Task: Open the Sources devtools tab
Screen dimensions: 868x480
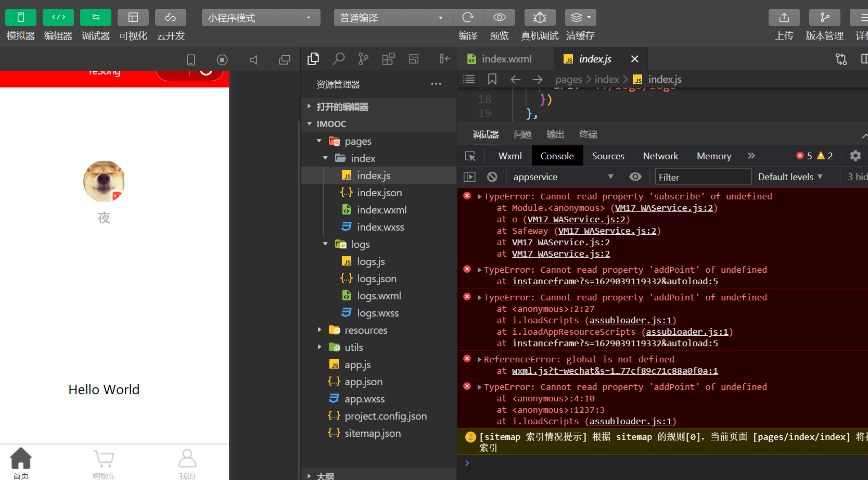Action: [x=608, y=156]
